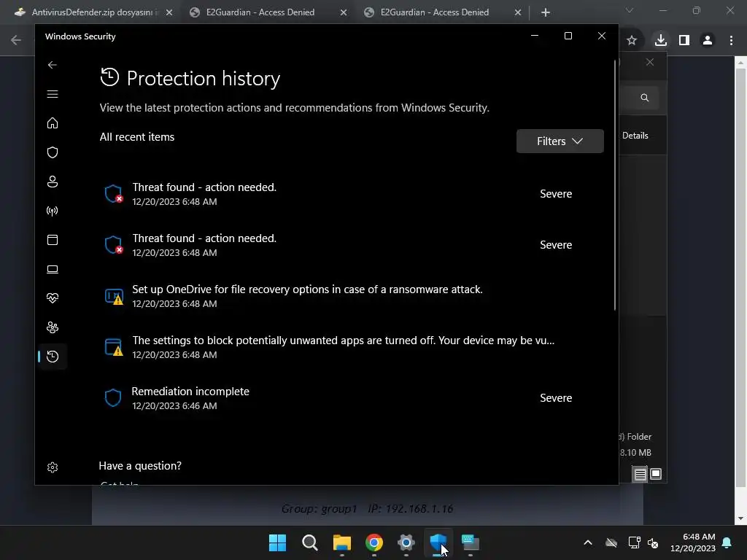Minimize the Windows Security window
The image size is (747, 560).
(535, 36)
